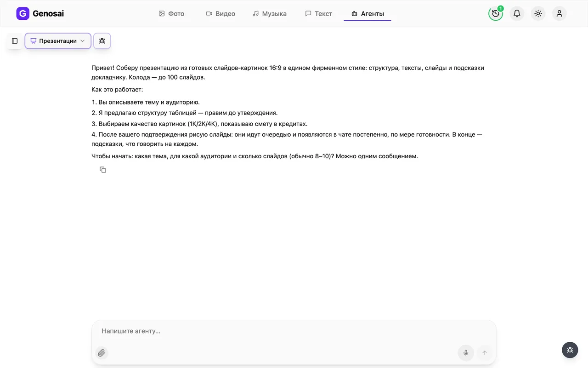This screenshot has width=588, height=368.
Task: Select the Агенты tab
Action: (x=367, y=14)
